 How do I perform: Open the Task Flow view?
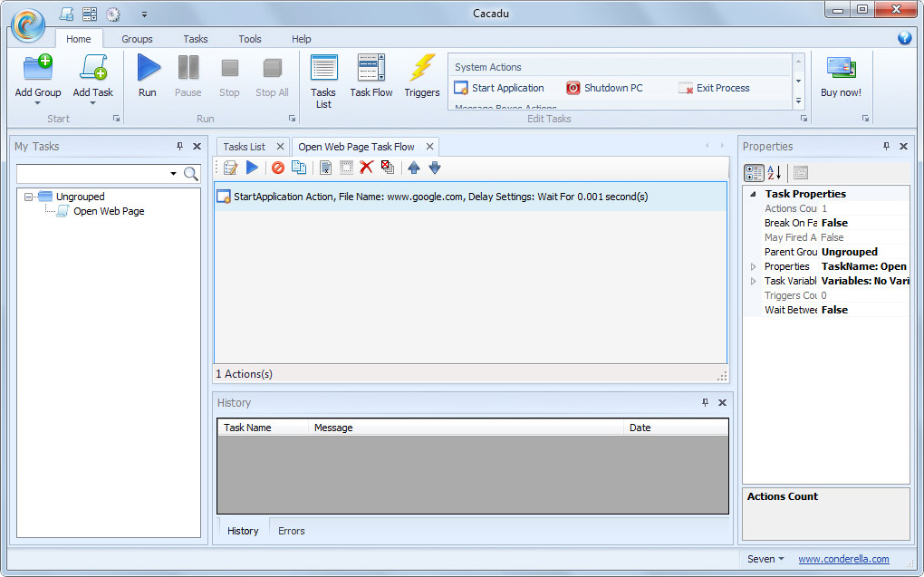click(x=371, y=75)
